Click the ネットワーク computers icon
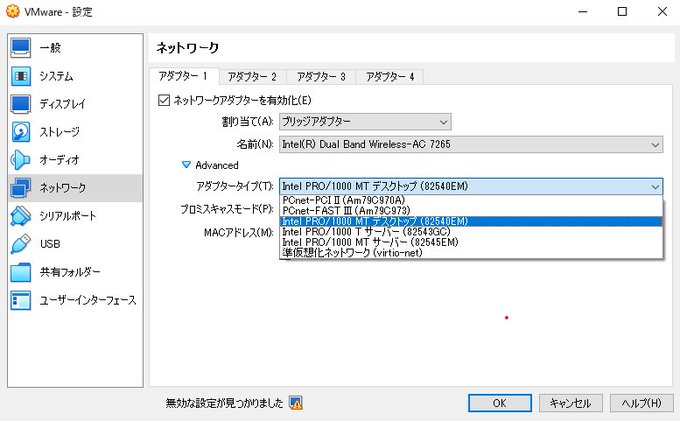680x421 pixels. click(x=20, y=188)
